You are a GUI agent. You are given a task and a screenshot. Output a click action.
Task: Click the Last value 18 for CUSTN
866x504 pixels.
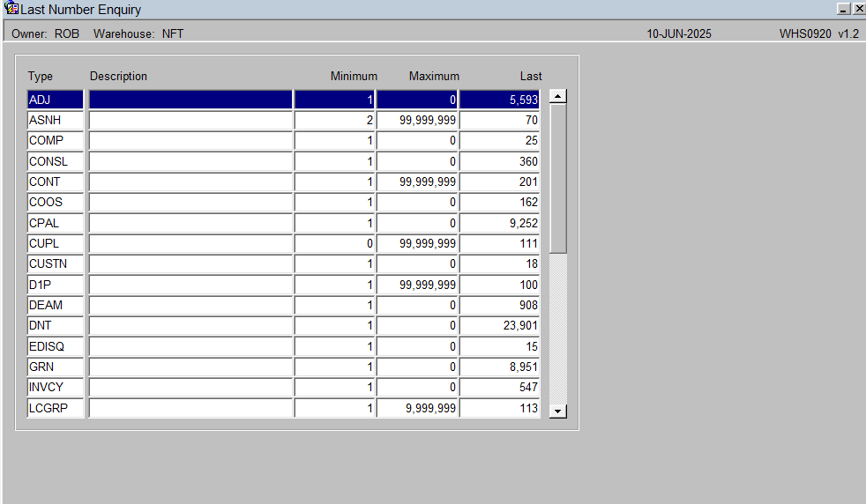[500, 264]
